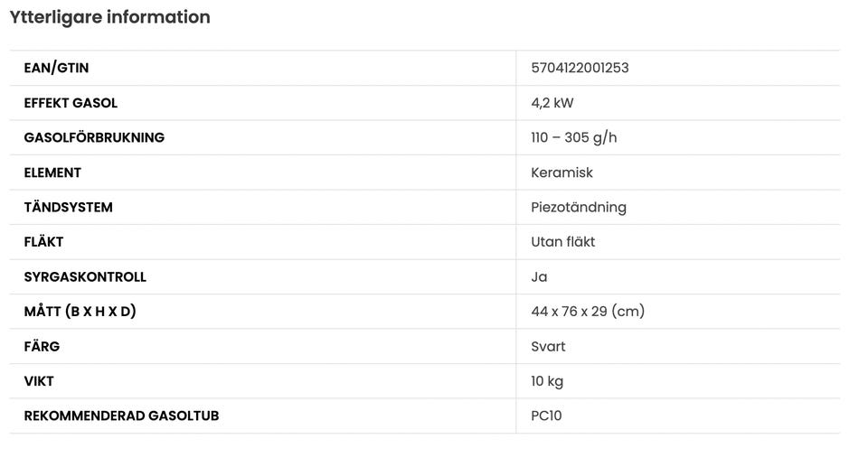Image resolution: width=868 pixels, height=467 pixels.
Task: Select the 44 x 76 x 29 (cm) dimensions
Action: click(588, 312)
